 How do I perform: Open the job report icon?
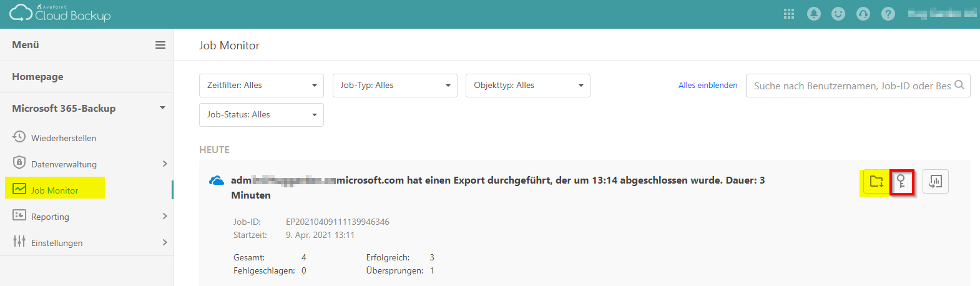point(935,182)
